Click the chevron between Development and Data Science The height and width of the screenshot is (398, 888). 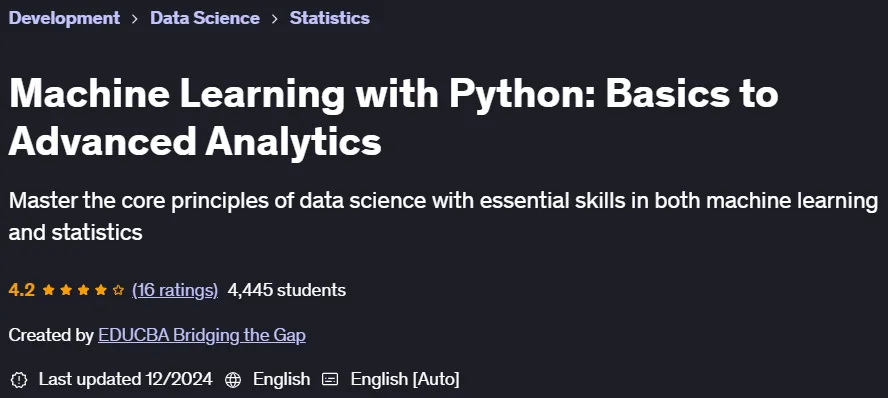tap(135, 19)
